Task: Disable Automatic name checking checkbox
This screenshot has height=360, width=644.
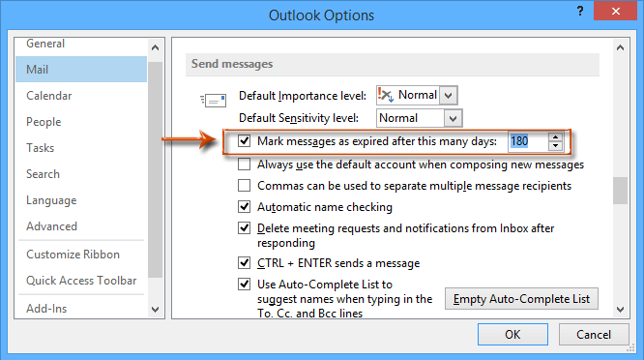Action: (244, 206)
